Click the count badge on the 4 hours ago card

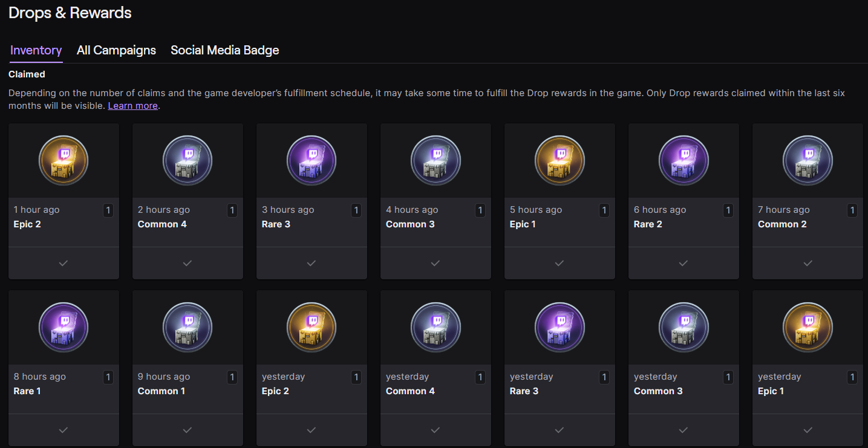[x=480, y=210]
